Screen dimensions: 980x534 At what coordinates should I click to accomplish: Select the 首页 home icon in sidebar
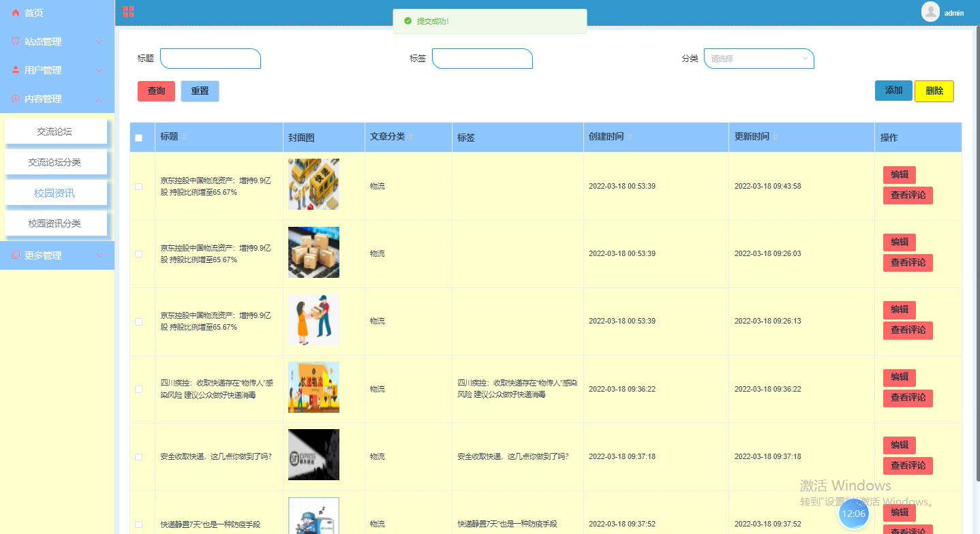point(15,12)
